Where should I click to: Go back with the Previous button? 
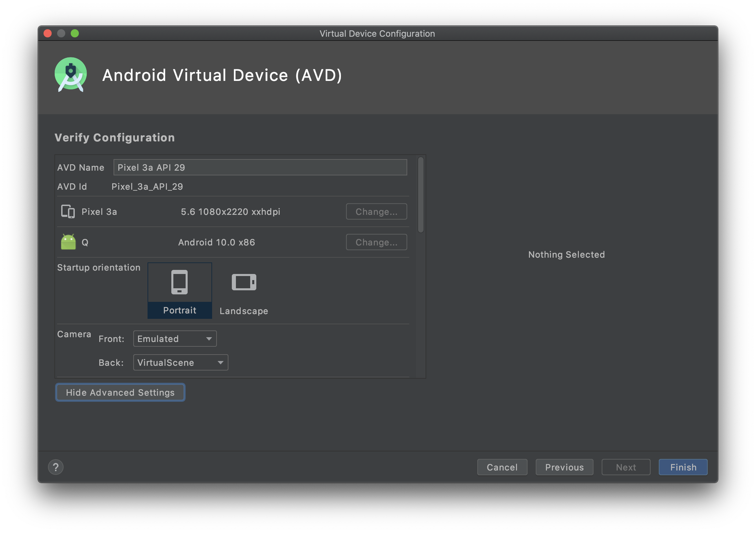click(x=564, y=467)
